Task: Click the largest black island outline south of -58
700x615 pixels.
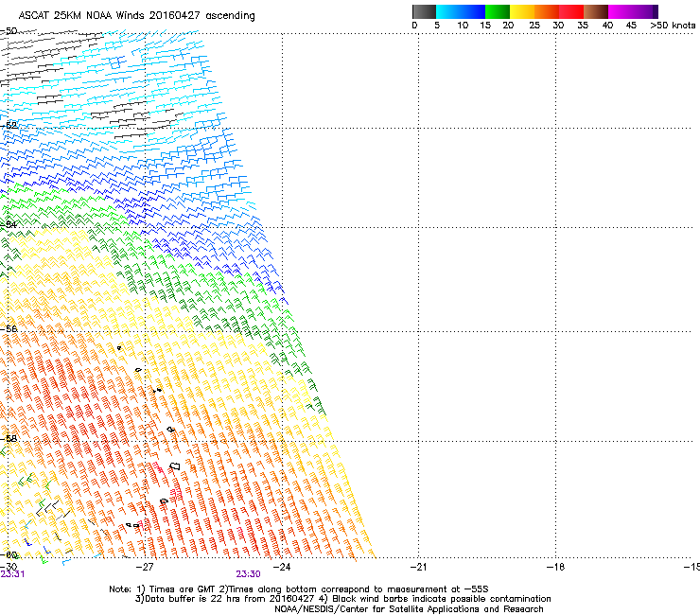Action: 175,466
